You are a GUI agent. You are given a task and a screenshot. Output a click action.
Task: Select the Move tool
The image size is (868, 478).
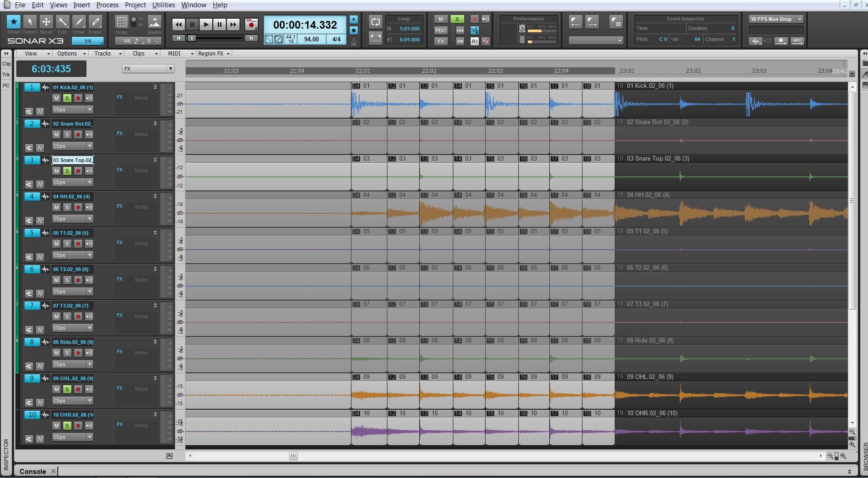click(x=46, y=22)
